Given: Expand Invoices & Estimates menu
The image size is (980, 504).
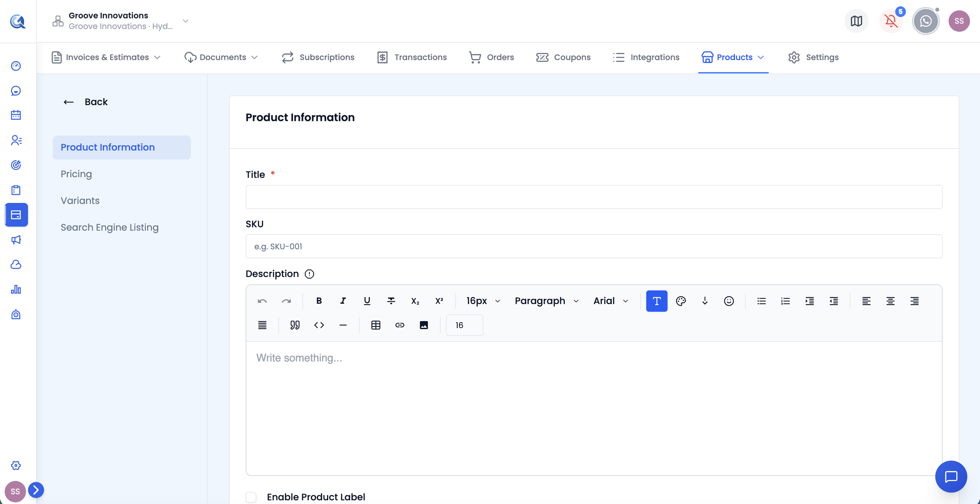Looking at the screenshot, I should click(x=106, y=57).
